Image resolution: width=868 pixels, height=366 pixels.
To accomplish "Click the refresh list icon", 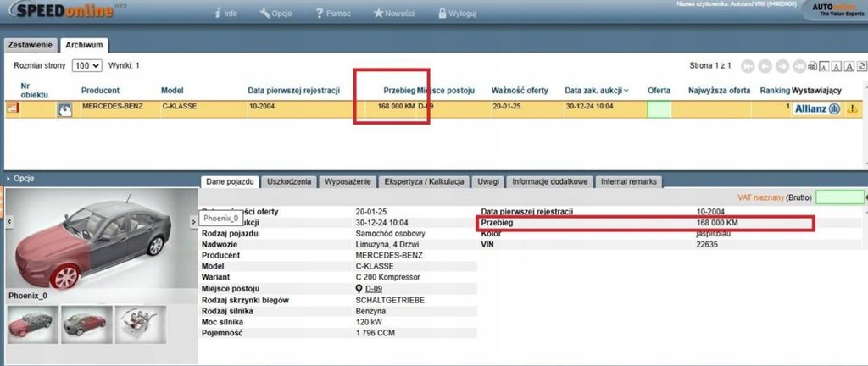I will pyautogui.click(x=861, y=66).
